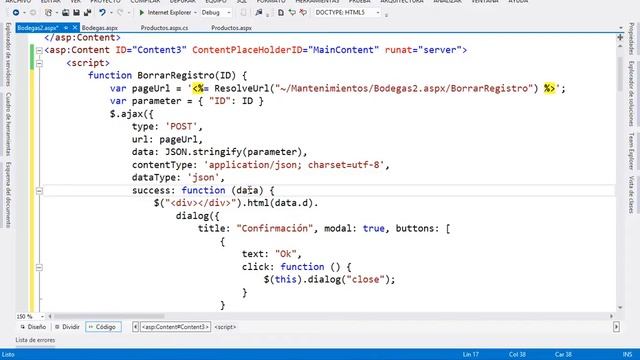640x360 pixels.
Task: Click the Navigate Backward arrow icon
Action: 16,13
